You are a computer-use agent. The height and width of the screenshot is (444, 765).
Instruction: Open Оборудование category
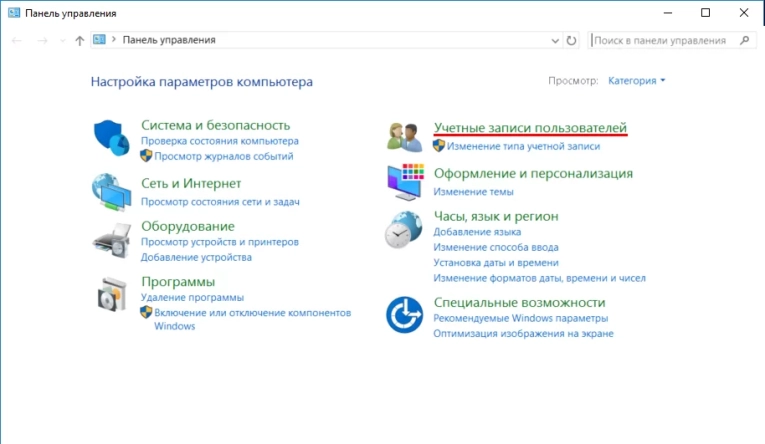(x=188, y=226)
